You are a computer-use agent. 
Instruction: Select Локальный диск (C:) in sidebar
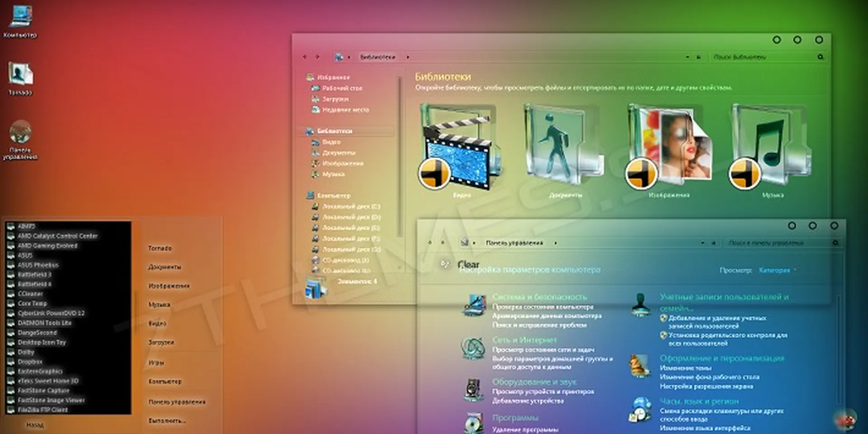tap(351, 206)
